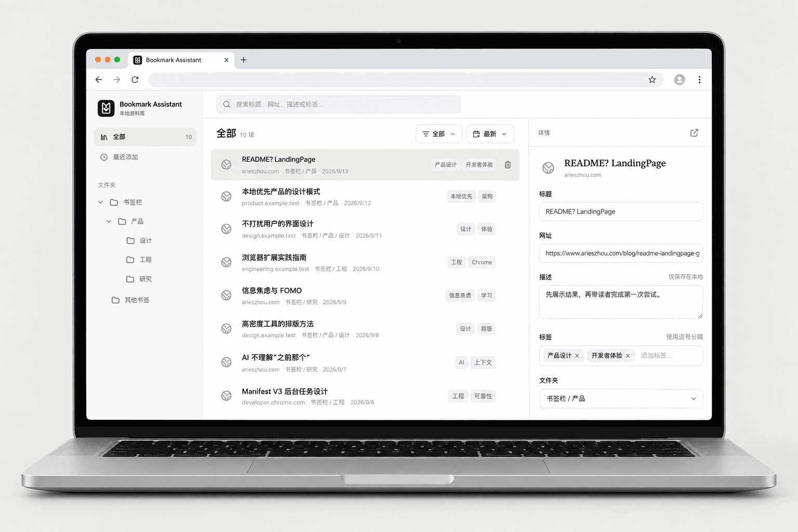The height and width of the screenshot is (532, 798).
Task: Open detail in new window icon
Action: coord(694,133)
